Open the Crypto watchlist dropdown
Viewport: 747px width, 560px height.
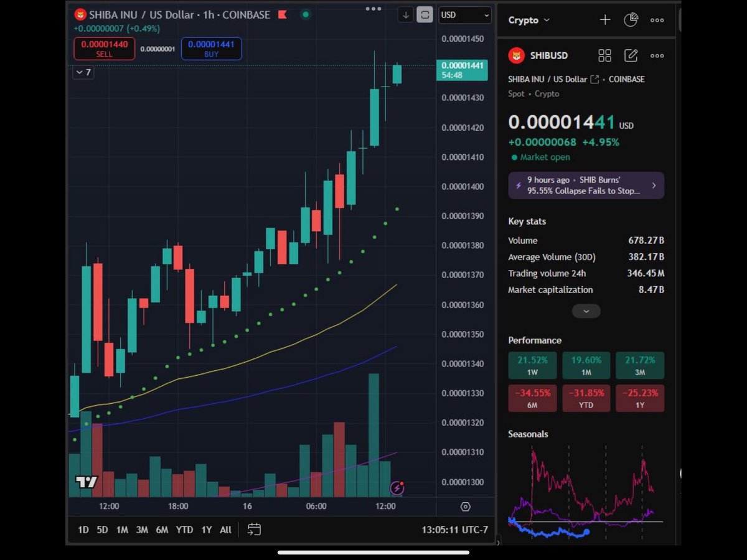click(529, 20)
